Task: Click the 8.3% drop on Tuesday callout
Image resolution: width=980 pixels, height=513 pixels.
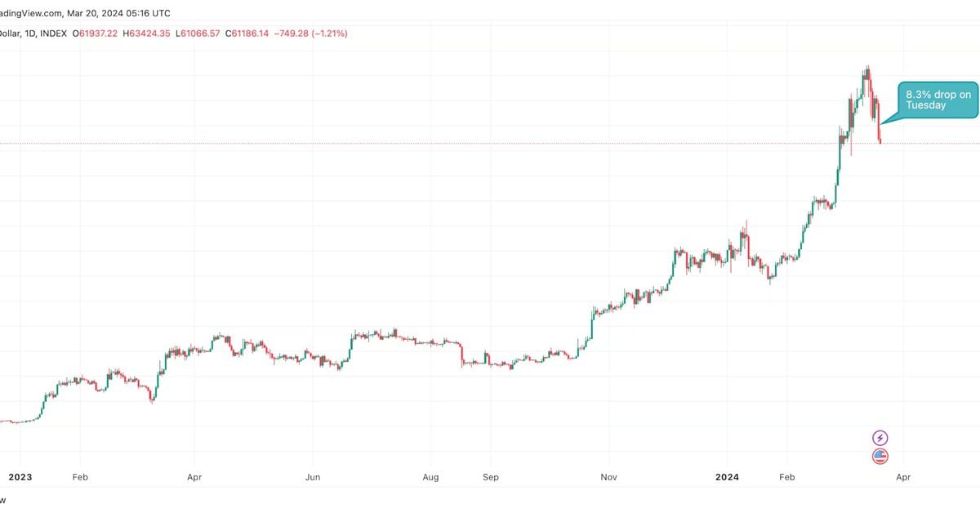Action: pyautogui.click(x=937, y=99)
